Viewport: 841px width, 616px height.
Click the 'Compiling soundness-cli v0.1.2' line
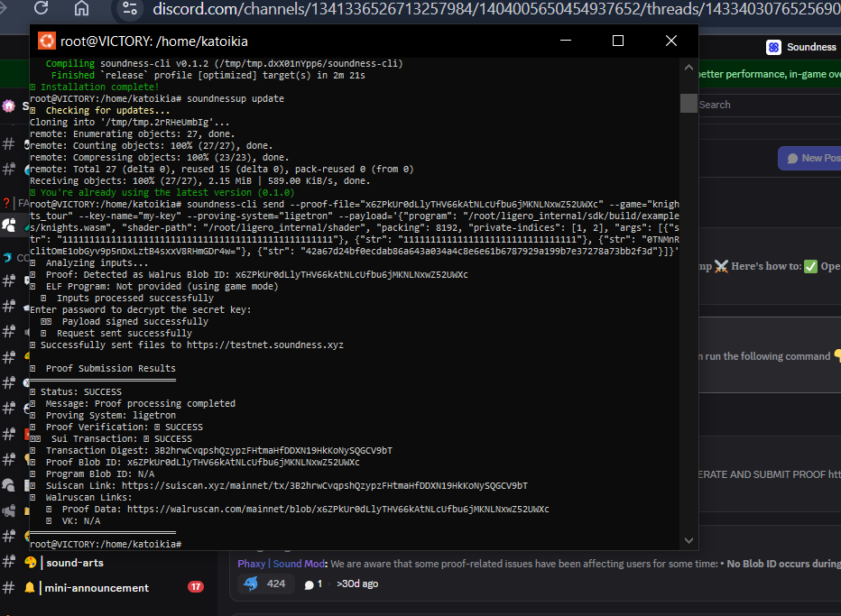tap(224, 64)
